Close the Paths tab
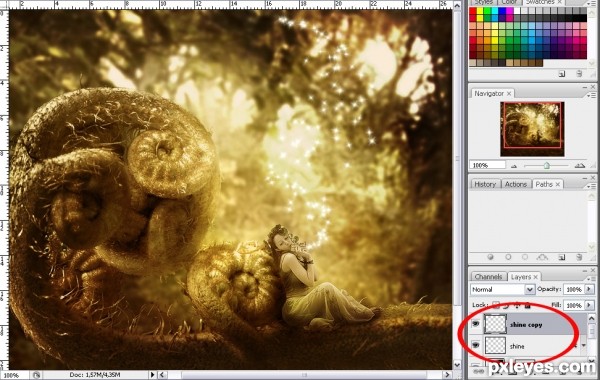The image size is (600, 380). pos(558,184)
